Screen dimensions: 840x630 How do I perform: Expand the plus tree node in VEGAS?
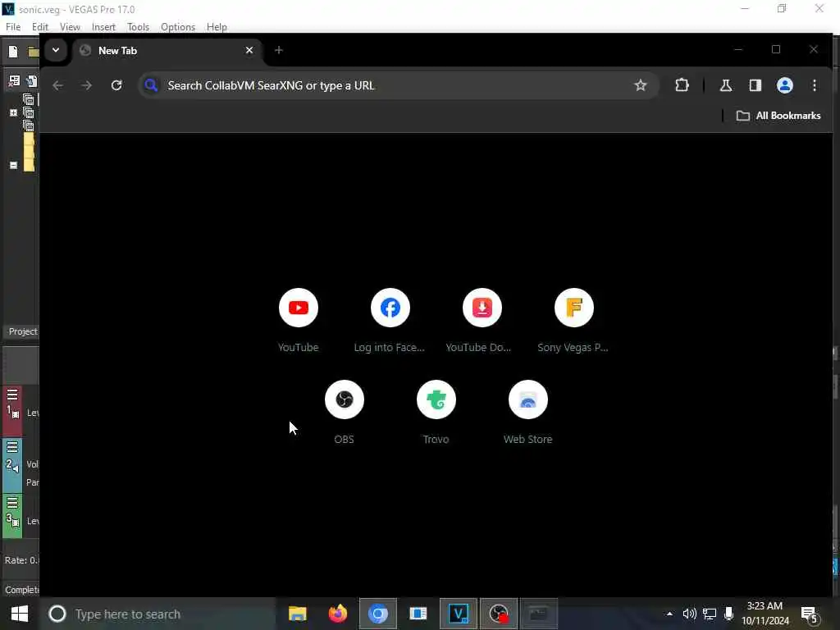tap(13, 112)
